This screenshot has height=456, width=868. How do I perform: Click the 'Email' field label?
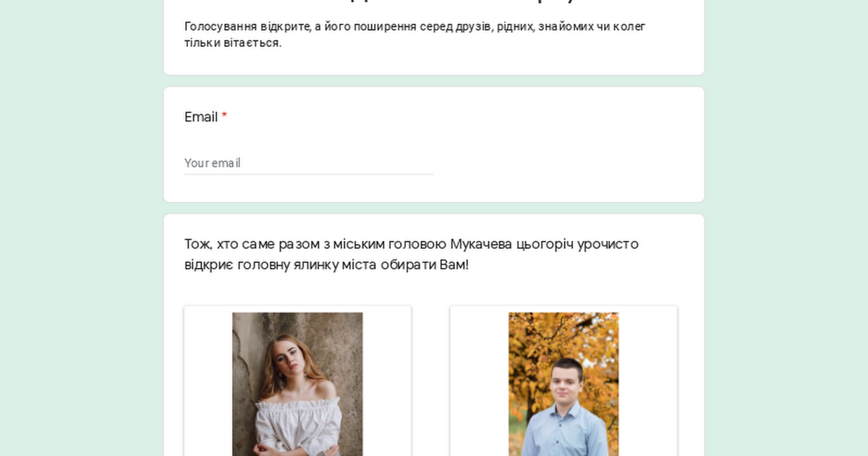[201, 117]
